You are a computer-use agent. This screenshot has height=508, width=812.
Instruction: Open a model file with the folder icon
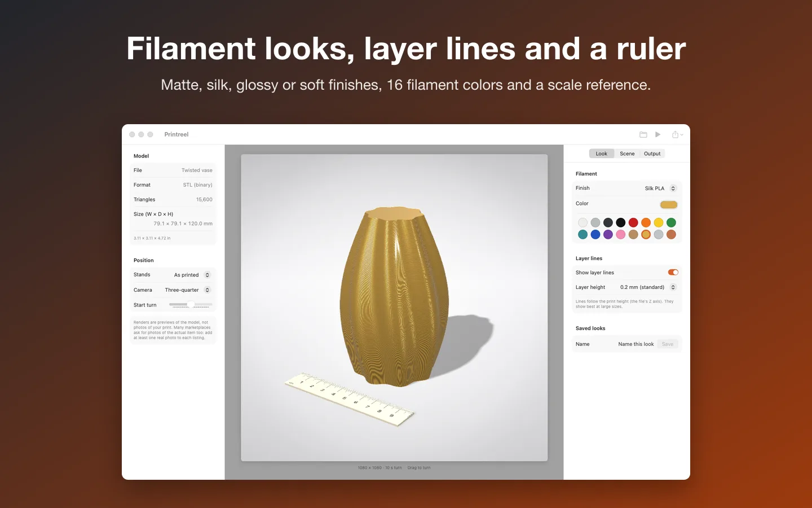pos(643,134)
